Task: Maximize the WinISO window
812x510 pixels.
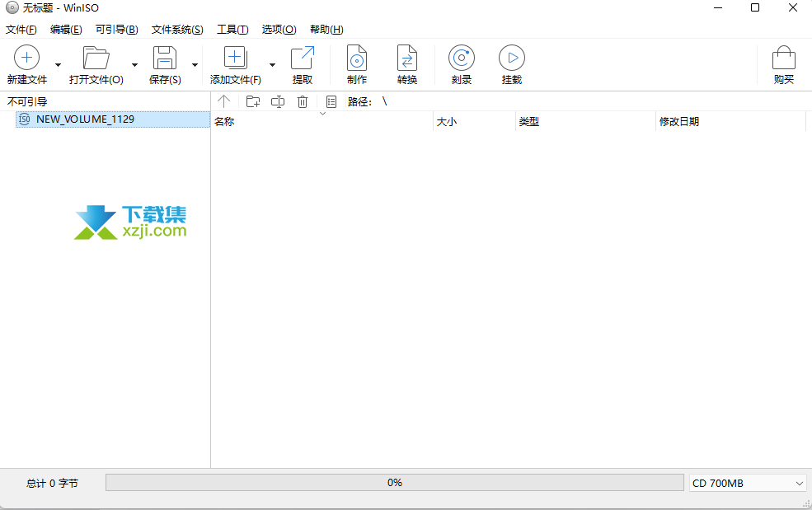Action: [x=755, y=7]
